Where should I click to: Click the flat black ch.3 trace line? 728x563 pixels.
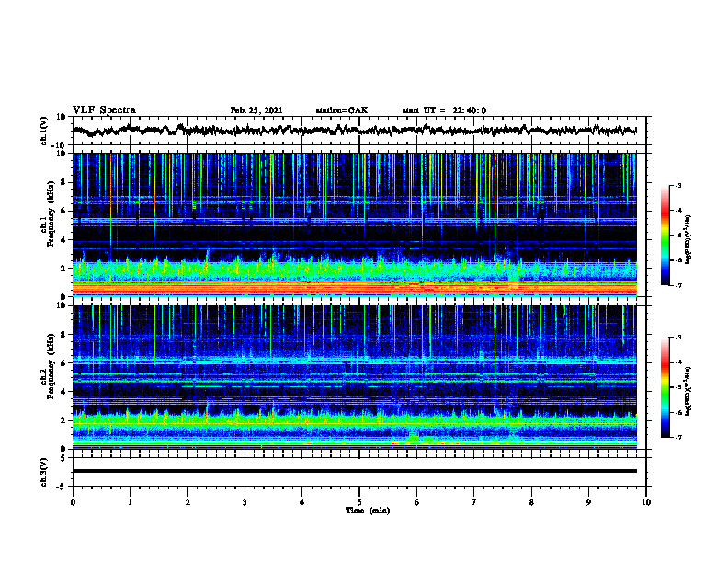click(x=355, y=471)
